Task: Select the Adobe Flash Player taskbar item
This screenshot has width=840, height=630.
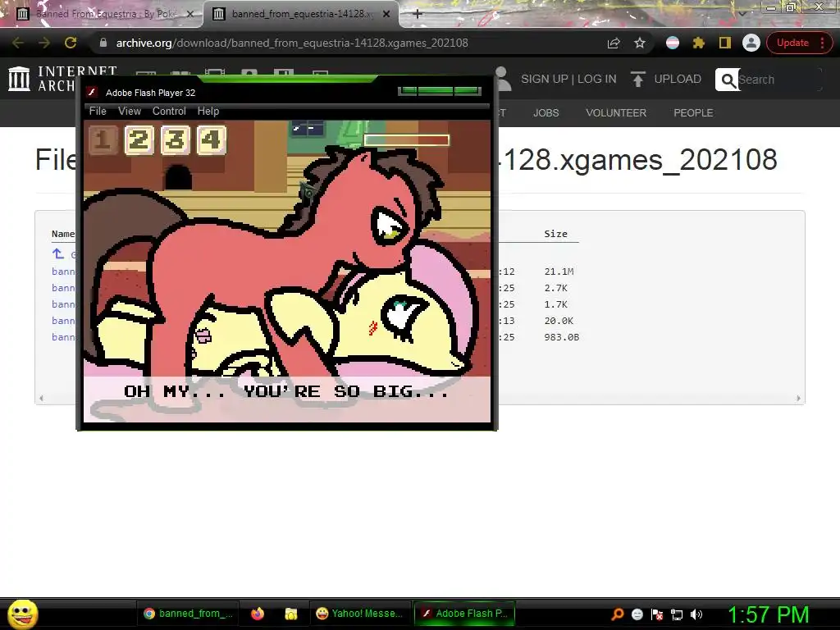Action: (464, 614)
